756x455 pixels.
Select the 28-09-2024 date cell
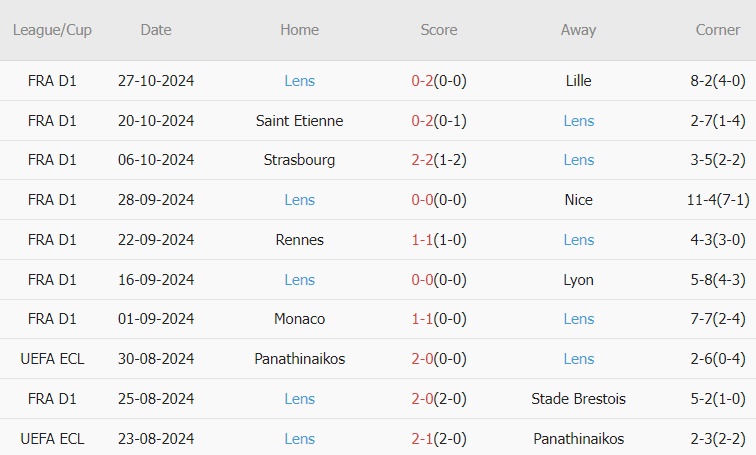[156, 200]
